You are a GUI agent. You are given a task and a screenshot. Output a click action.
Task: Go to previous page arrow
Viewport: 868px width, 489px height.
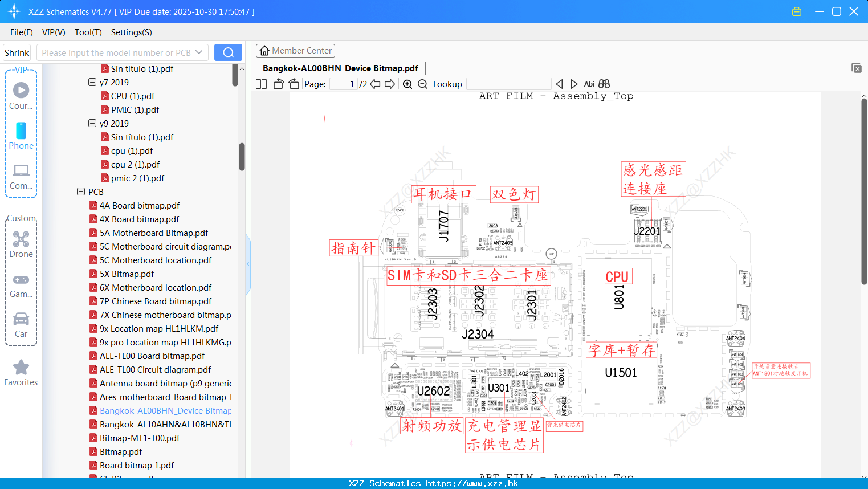375,84
